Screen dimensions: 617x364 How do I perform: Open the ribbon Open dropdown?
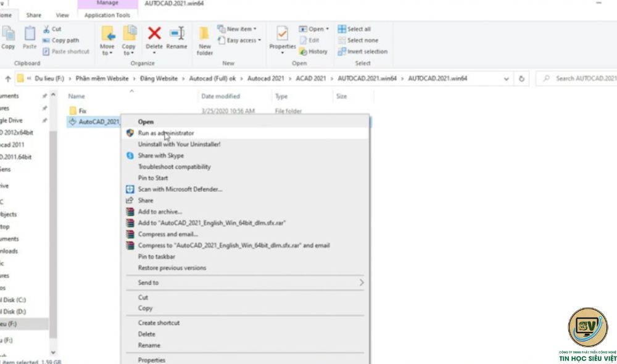(314, 29)
